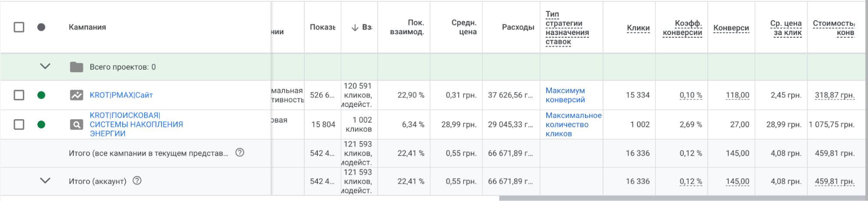
Task: Click green status dot of KROT|PMAX|Сайт
Action: coord(41,95)
